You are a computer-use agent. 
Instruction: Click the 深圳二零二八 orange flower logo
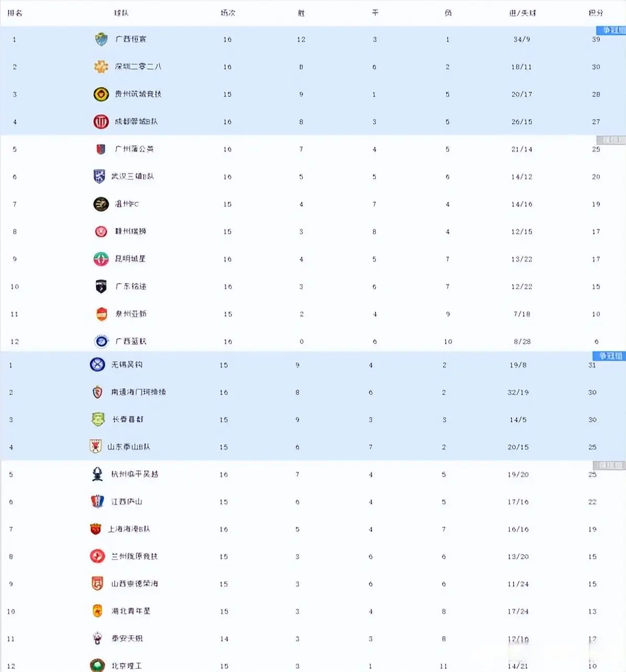tap(101, 66)
